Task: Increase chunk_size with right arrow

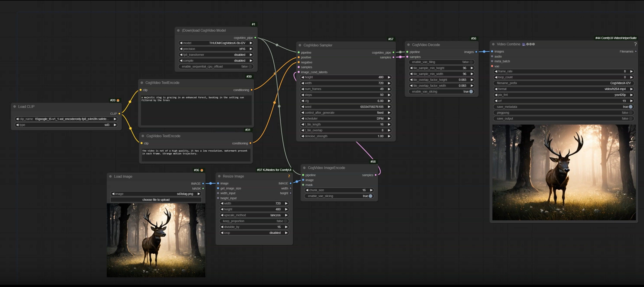Action: coord(371,190)
